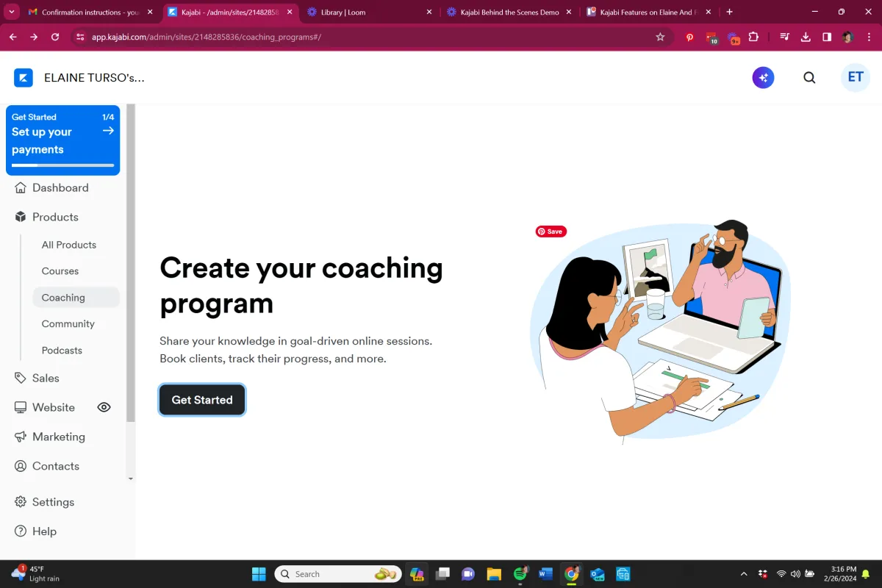Click the setup progress bar in Get Started card
The width and height of the screenshot is (882, 588).
62,165
